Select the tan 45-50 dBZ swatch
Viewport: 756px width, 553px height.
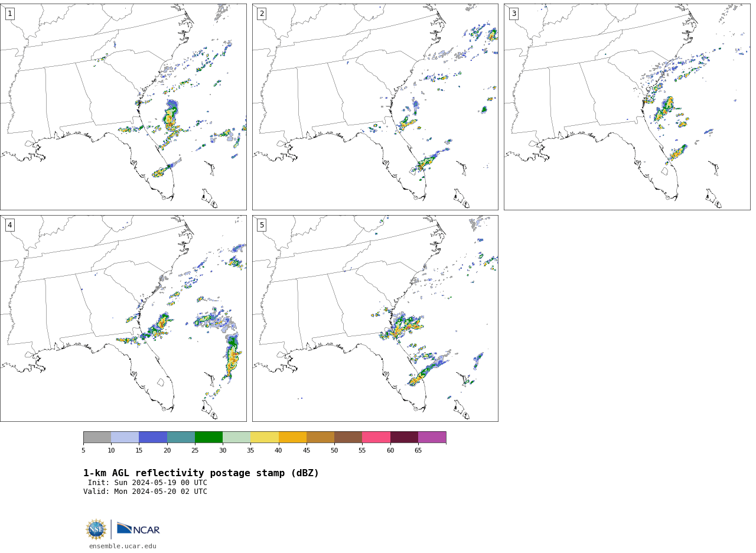click(x=320, y=437)
